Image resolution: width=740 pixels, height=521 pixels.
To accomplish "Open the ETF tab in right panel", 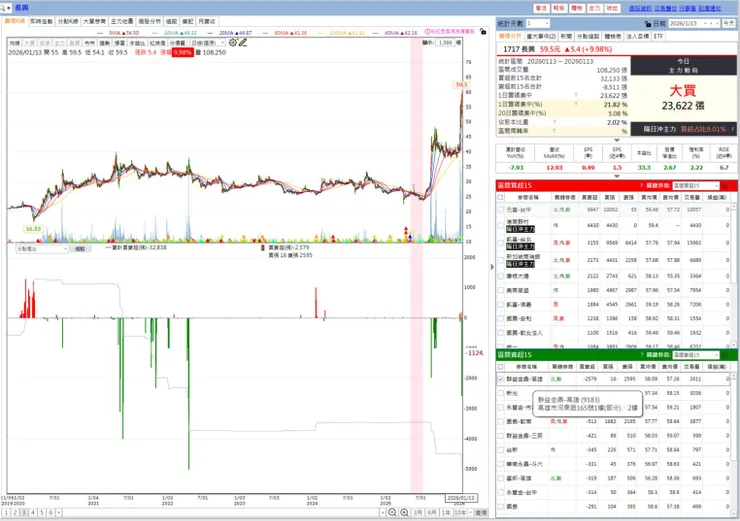I will [x=658, y=36].
